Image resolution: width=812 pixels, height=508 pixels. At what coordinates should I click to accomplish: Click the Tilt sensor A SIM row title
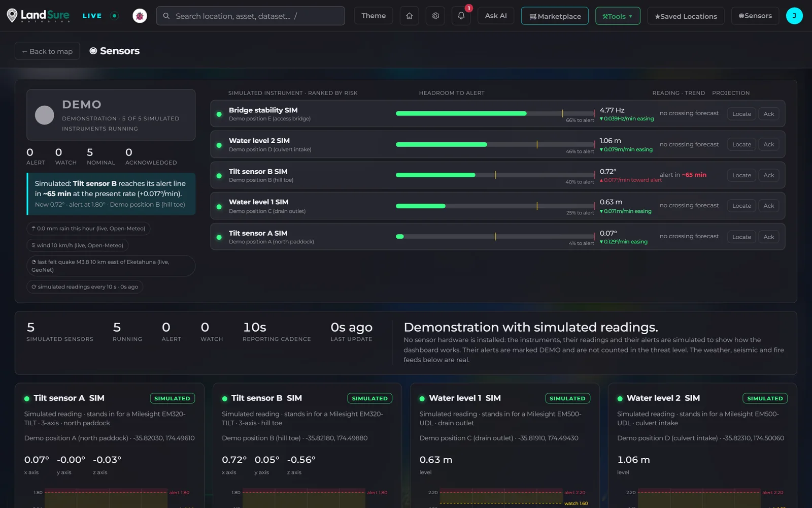click(x=258, y=233)
